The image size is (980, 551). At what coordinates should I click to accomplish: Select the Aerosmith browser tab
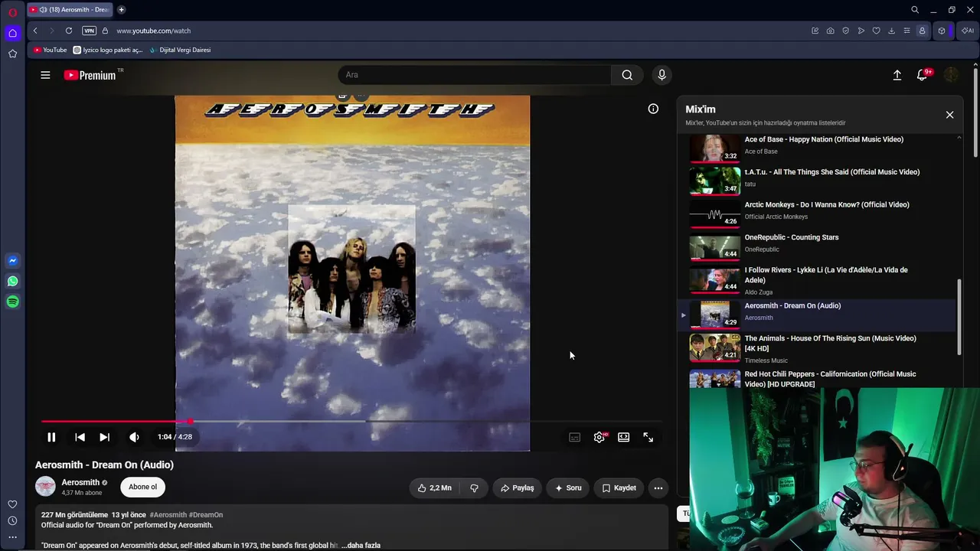70,10
